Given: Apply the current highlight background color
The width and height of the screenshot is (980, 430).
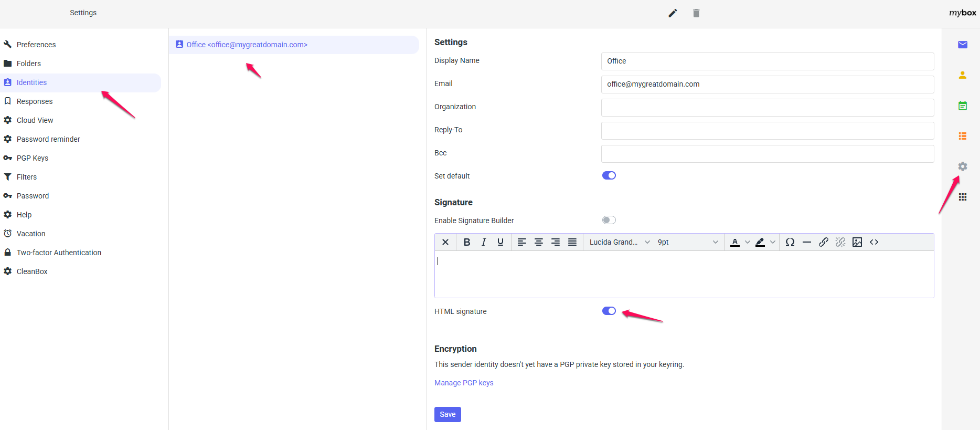Looking at the screenshot, I should 760,242.
